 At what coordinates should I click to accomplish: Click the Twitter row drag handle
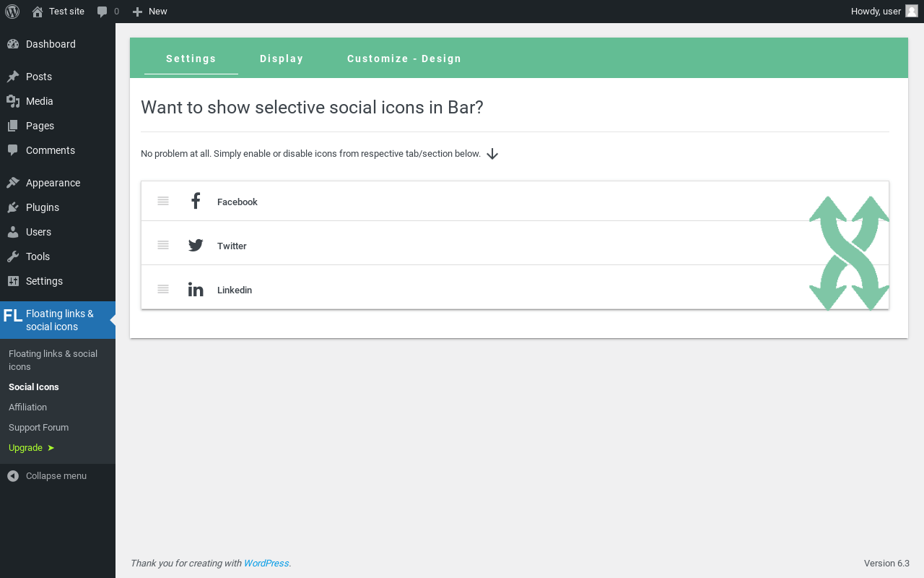coord(163,245)
